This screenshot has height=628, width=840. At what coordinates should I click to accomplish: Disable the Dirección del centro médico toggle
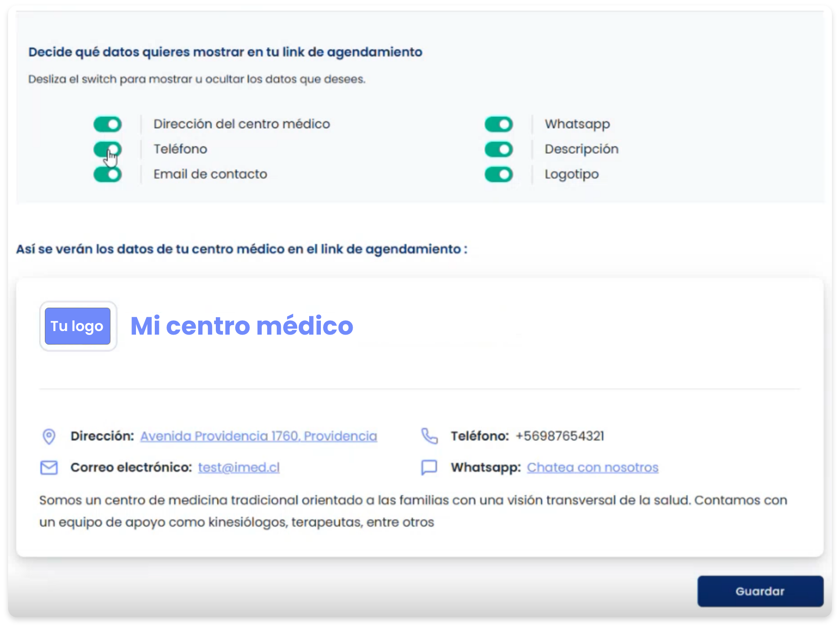(x=107, y=124)
